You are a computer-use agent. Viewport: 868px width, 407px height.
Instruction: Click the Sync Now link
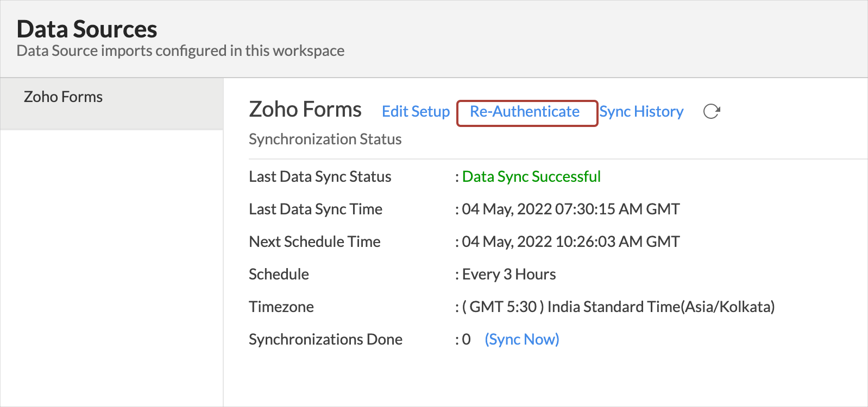click(521, 339)
